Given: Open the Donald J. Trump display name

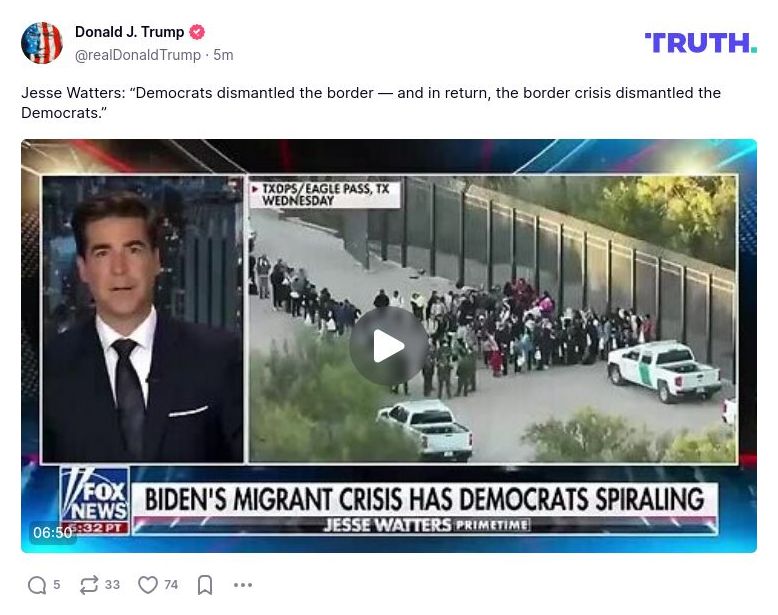Looking at the screenshot, I should coord(130,32).
